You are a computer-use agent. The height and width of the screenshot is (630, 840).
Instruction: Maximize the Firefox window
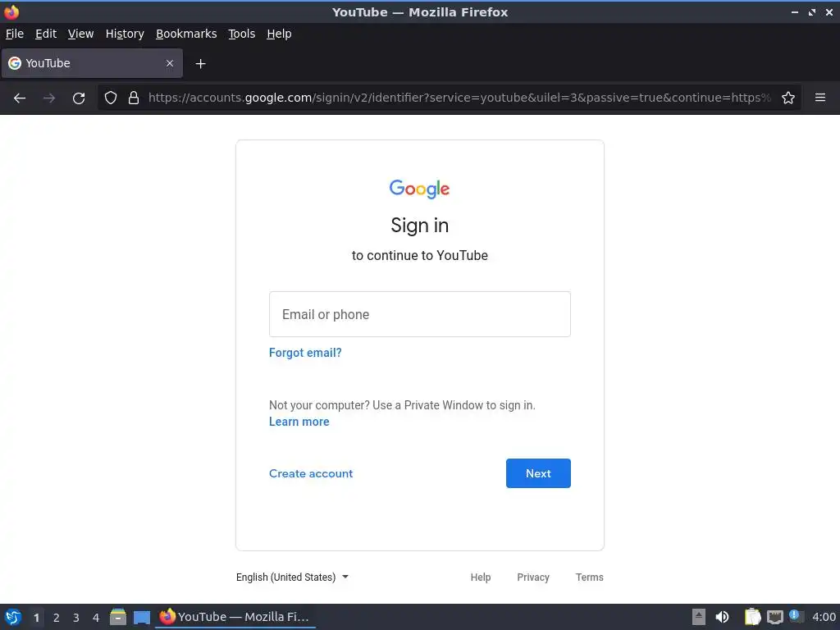click(x=812, y=11)
